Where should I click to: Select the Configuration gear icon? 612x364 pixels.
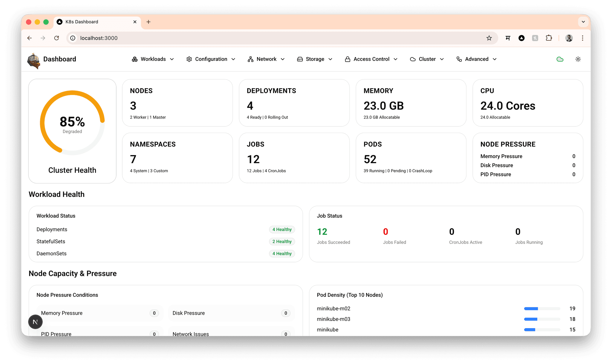coord(189,59)
